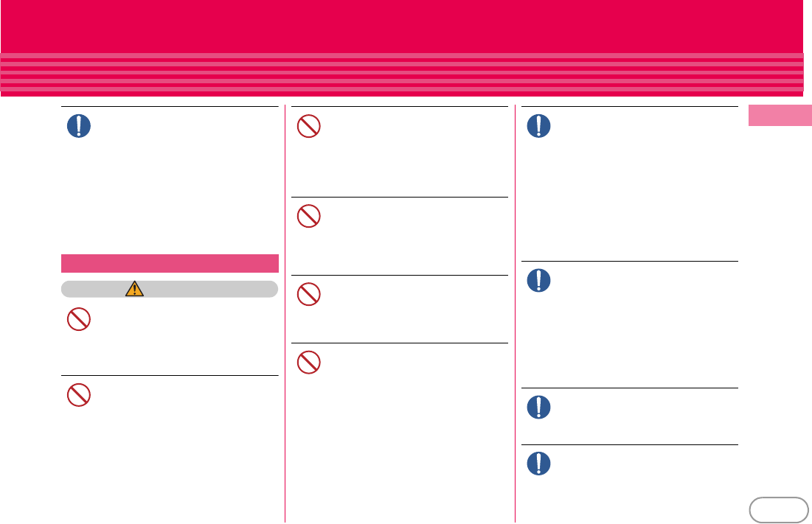Click the first blue exclamation icon in the right column
This screenshot has width=812, height=524.
pyautogui.click(x=538, y=126)
